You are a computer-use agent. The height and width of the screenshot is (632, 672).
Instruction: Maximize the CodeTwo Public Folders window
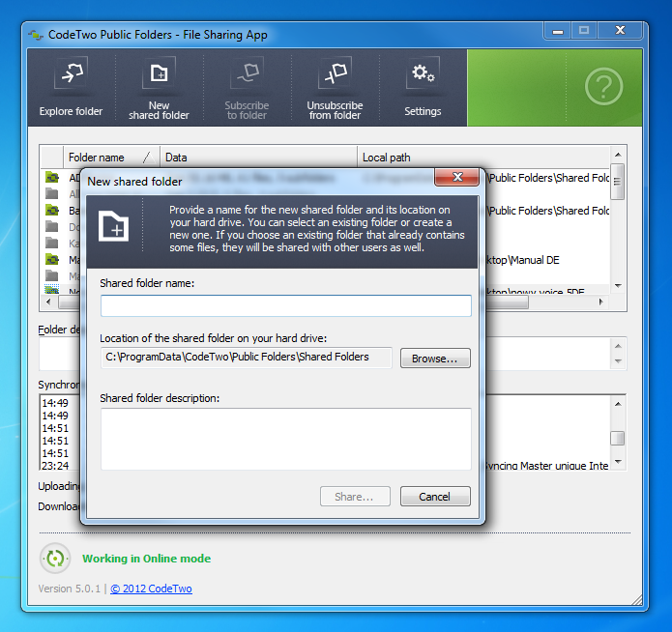tap(584, 31)
